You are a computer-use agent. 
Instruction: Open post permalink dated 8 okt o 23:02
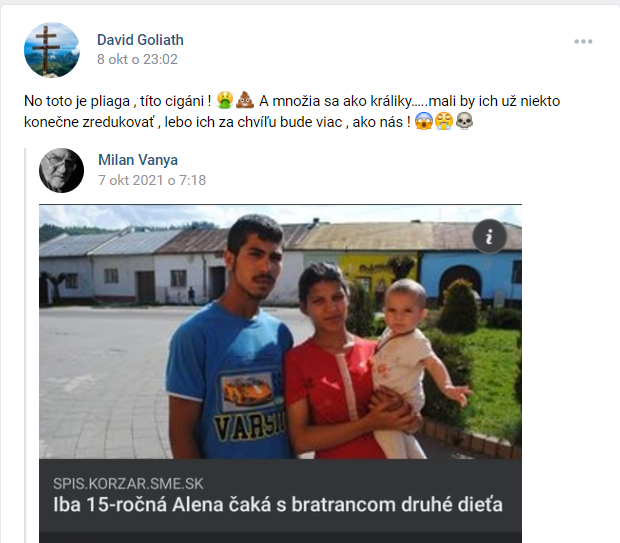click(x=138, y=59)
